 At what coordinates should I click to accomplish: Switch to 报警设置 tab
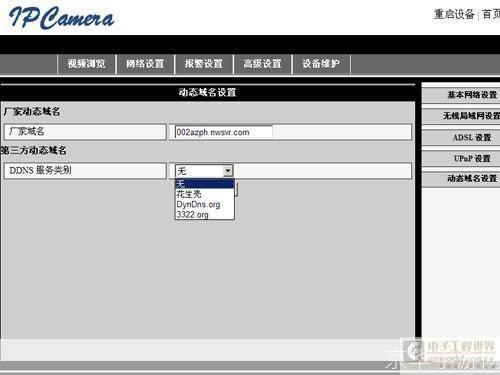(204, 64)
